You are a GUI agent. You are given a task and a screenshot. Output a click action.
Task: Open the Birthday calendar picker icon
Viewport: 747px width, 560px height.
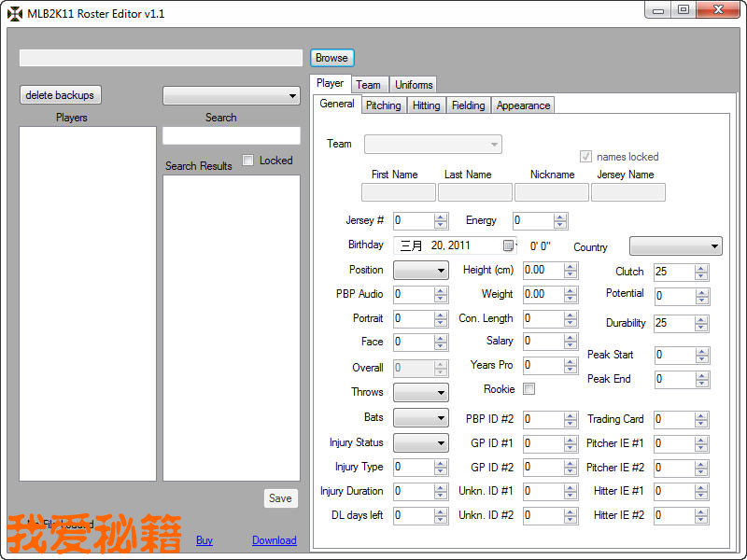click(x=508, y=245)
